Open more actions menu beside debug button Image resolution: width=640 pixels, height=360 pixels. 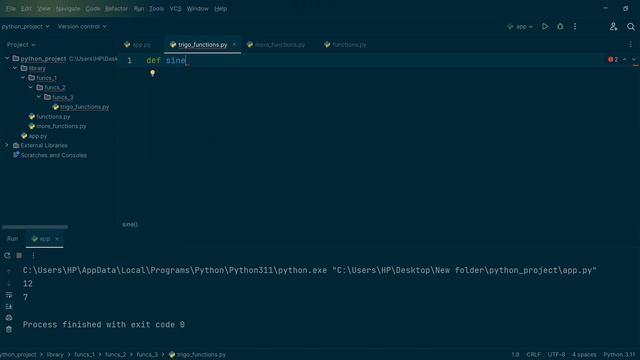pyautogui.click(x=575, y=27)
